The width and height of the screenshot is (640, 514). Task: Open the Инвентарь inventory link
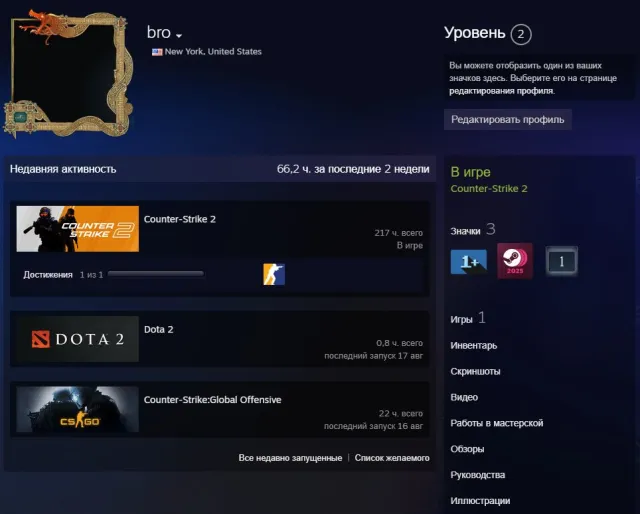click(x=473, y=345)
